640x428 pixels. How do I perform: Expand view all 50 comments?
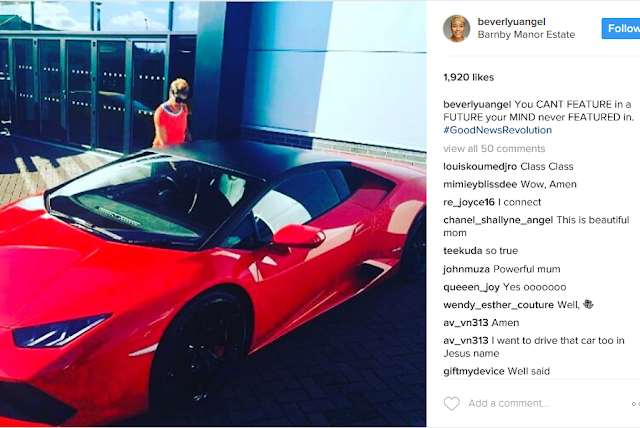494,149
